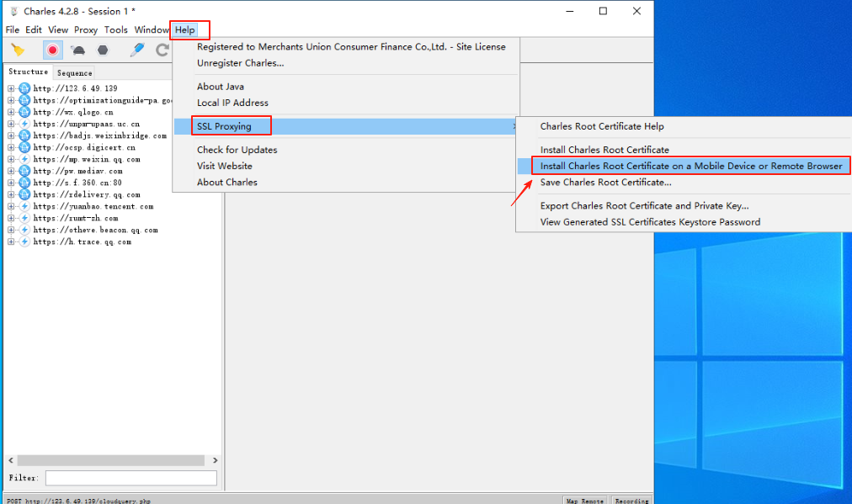Toggle the hexagon Breakpoints icon
This screenshot has width=852, height=504.
(103, 50)
